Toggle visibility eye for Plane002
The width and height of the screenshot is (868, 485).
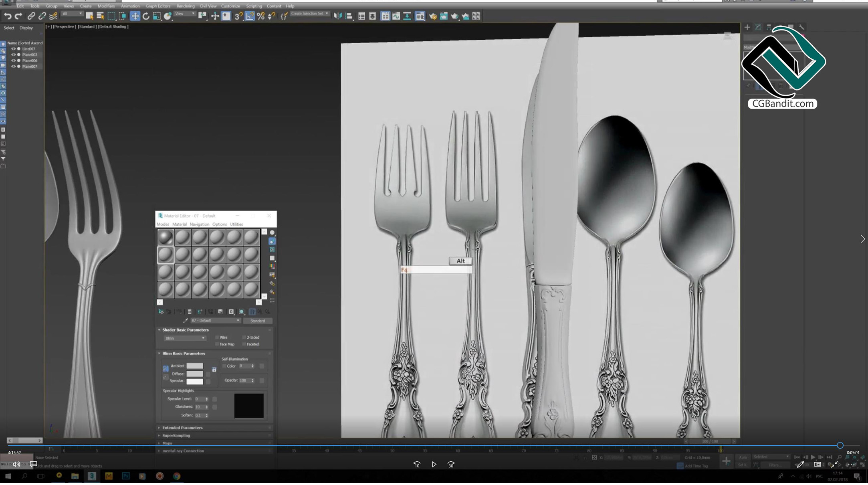point(13,55)
